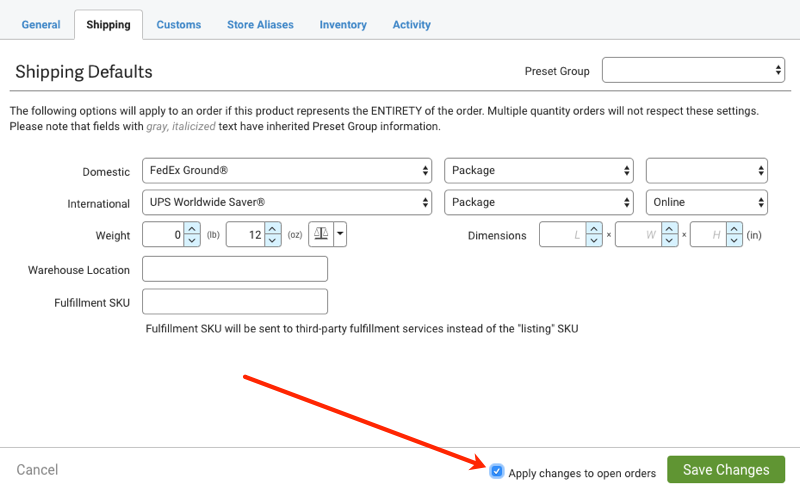The height and width of the screenshot is (491, 800).
Task: Decrease the ounces weight stepper
Action: [x=274, y=242]
